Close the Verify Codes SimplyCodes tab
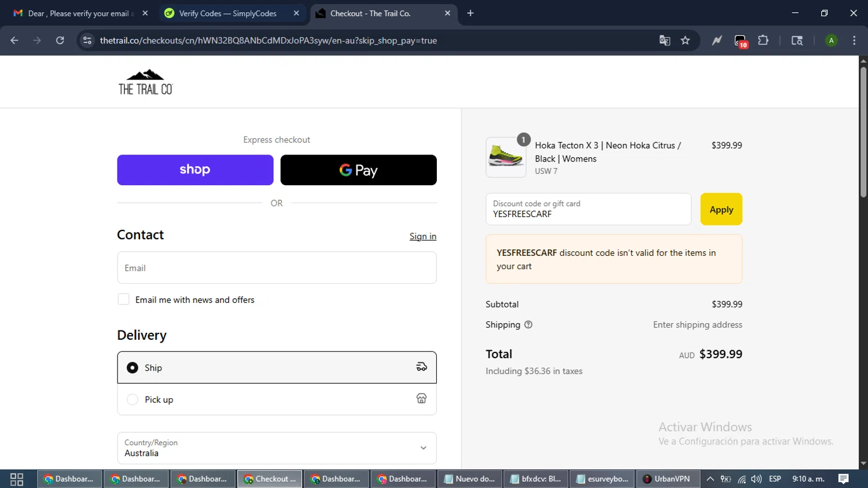The image size is (868, 488). click(x=296, y=13)
